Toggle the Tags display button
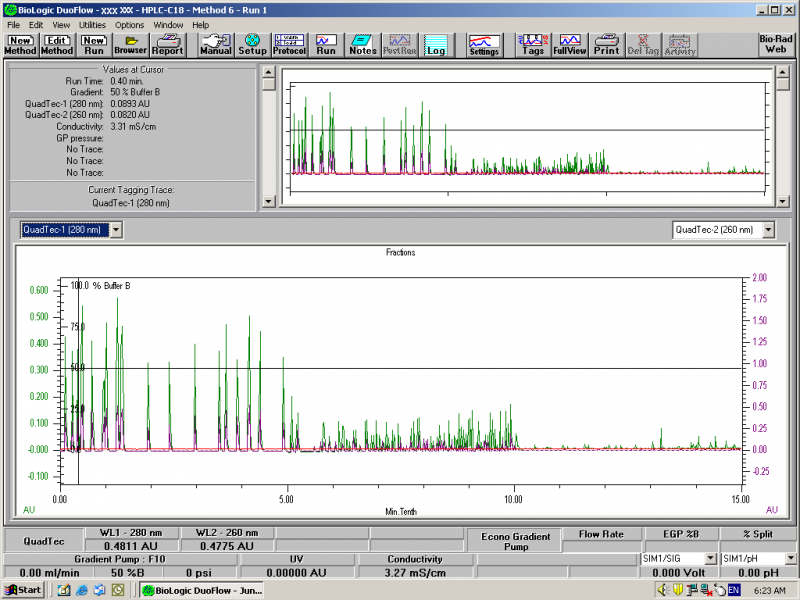The height and width of the screenshot is (600, 800). 533,44
